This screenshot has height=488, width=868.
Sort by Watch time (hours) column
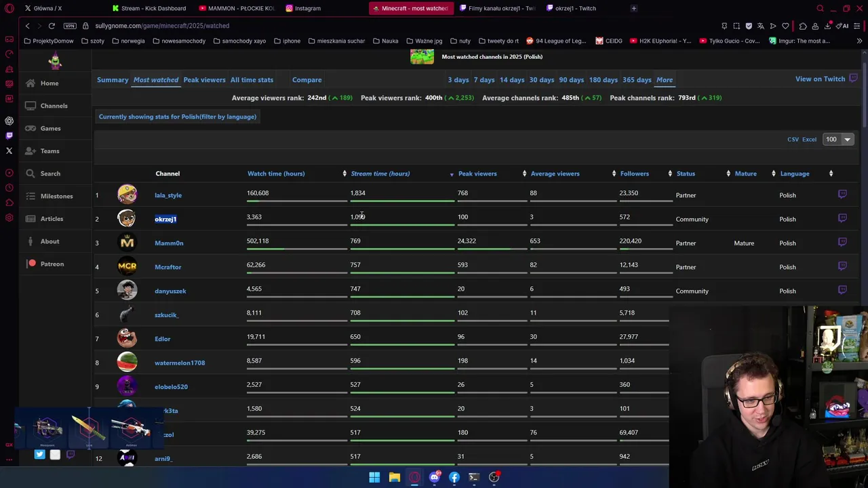point(276,174)
